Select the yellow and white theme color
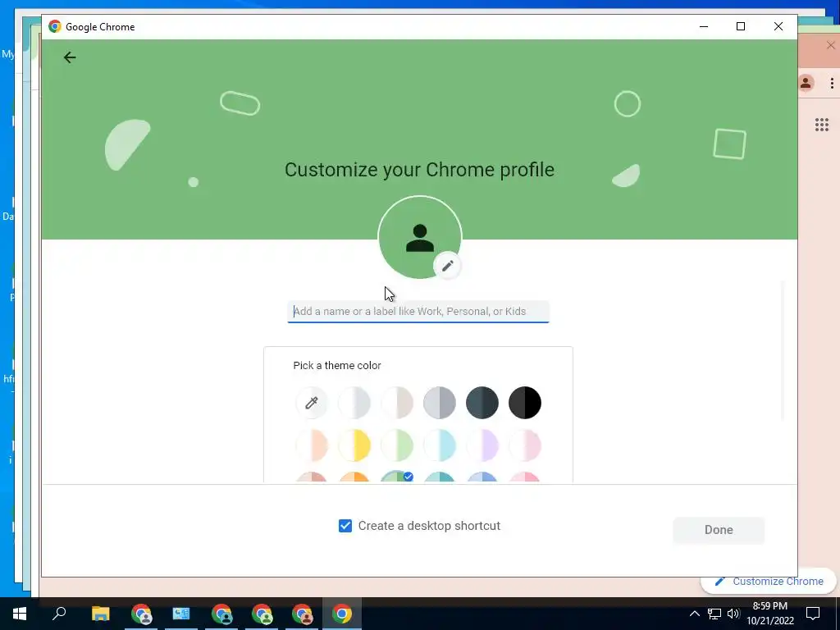Viewport: 840px width, 630px height. 354,445
